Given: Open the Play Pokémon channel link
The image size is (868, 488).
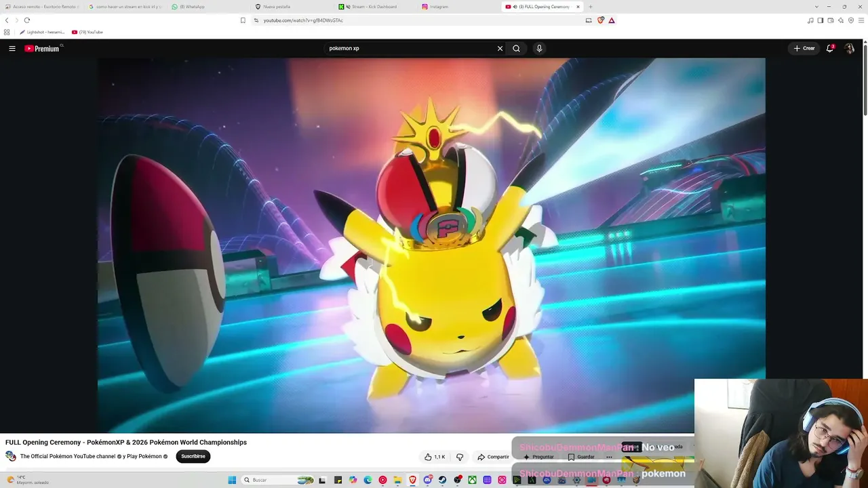Looking at the screenshot, I should (x=142, y=456).
